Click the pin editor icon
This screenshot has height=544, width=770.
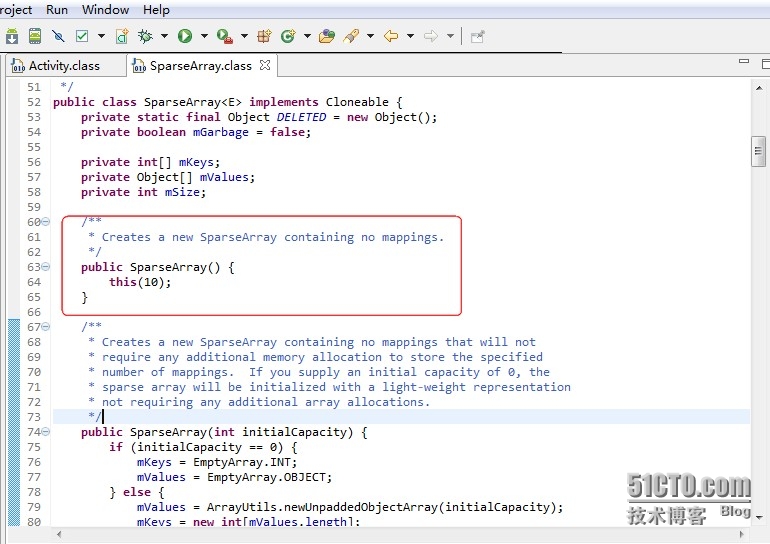tap(477, 36)
